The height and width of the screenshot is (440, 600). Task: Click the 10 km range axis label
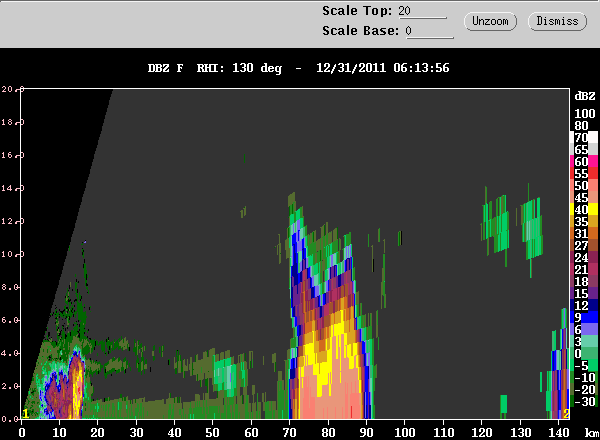[x=59, y=432]
